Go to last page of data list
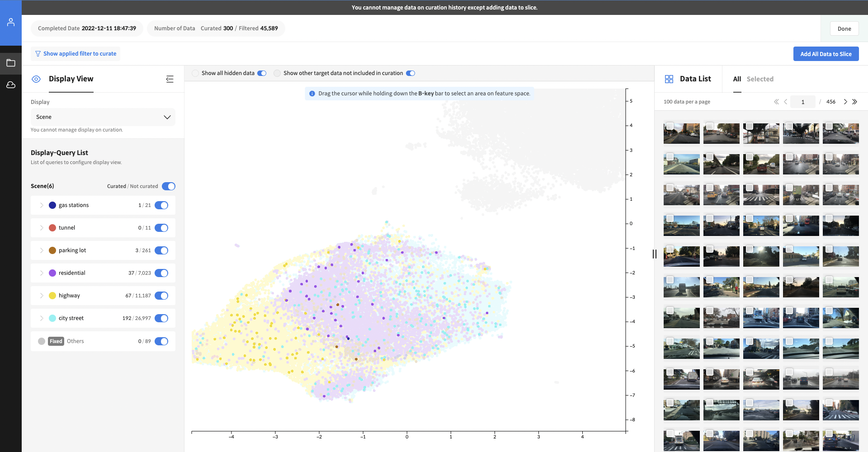The height and width of the screenshot is (452, 868). (854, 102)
